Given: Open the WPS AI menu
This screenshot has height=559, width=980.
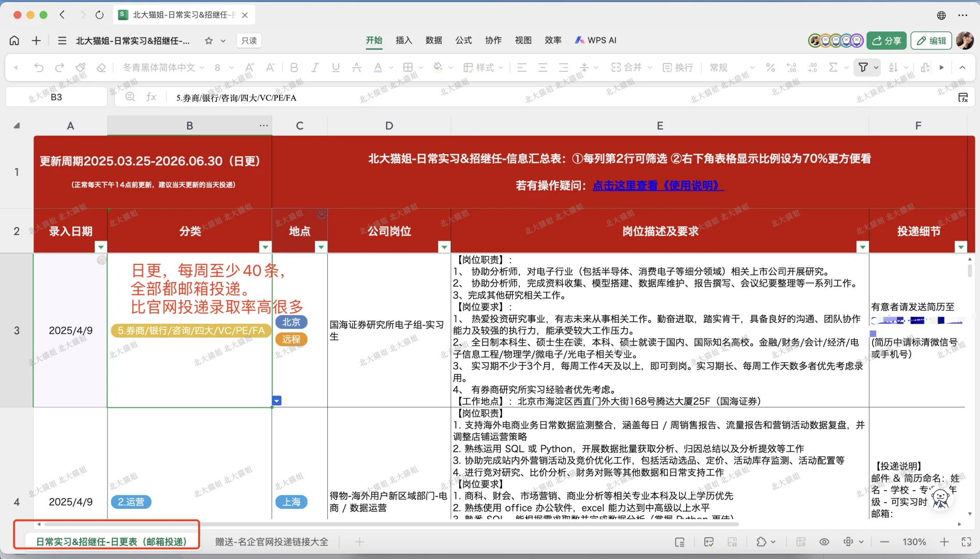Looking at the screenshot, I should pos(596,40).
